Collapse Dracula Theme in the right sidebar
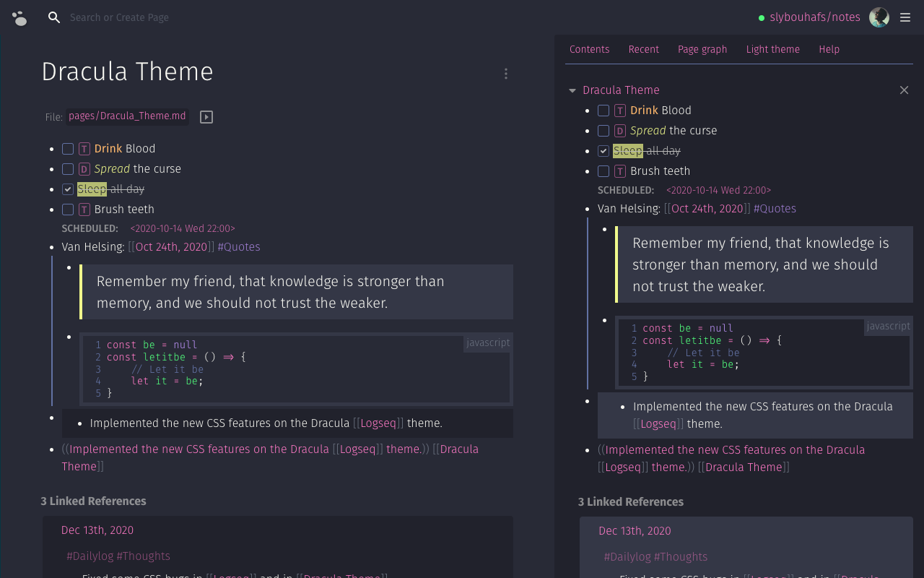Image resolution: width=924 pixels, height=578 pixels. (572, 90)
